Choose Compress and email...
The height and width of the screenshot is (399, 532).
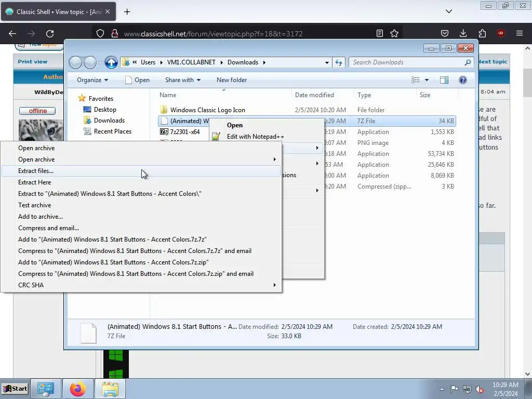click(141, 228)
